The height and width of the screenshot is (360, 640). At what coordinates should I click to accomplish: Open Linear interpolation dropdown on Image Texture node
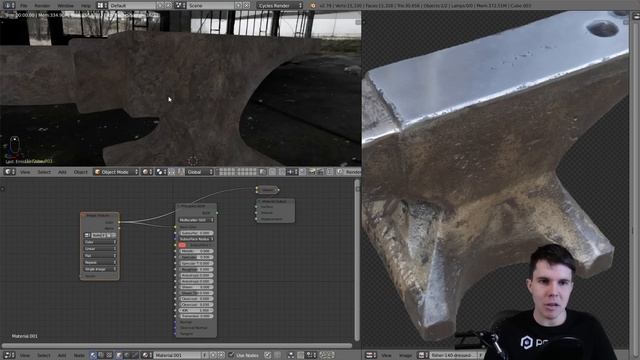(x=100, y=249)
